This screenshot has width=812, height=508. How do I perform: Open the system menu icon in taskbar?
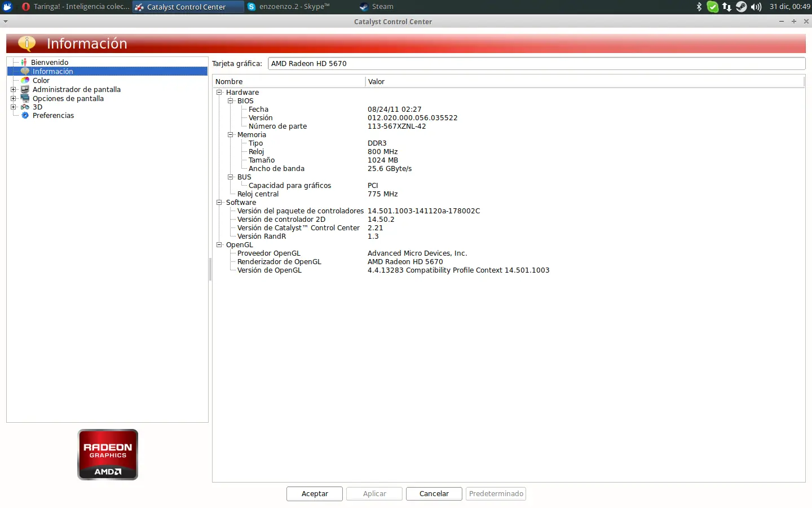pyautogui.click(x=7, y=7)
